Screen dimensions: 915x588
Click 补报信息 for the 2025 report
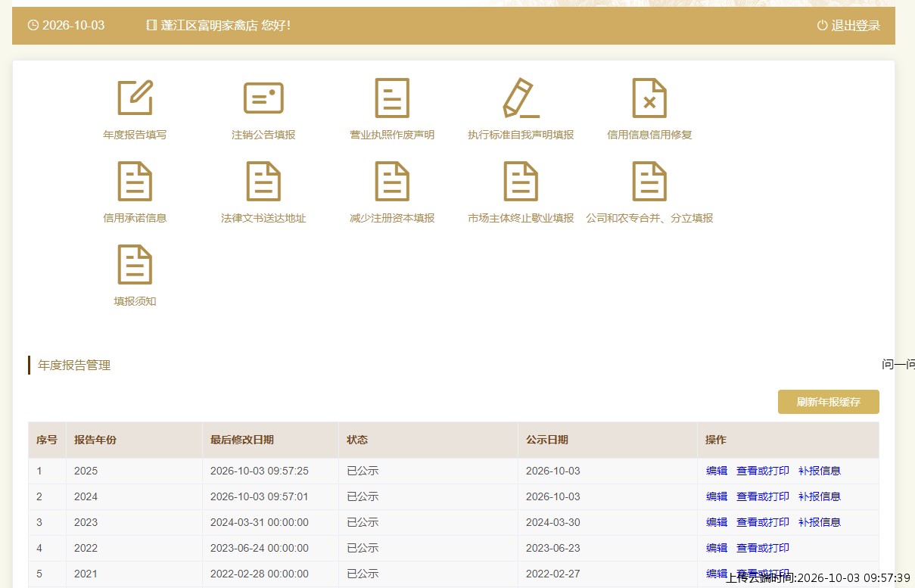pos(820,471)
